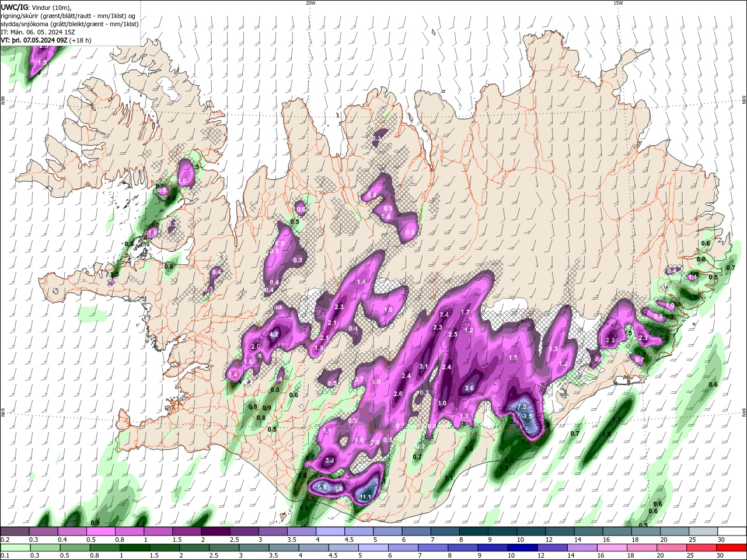
Task: Click the 11.1 precipitation value on the south coast
Action: coord(366,497)
